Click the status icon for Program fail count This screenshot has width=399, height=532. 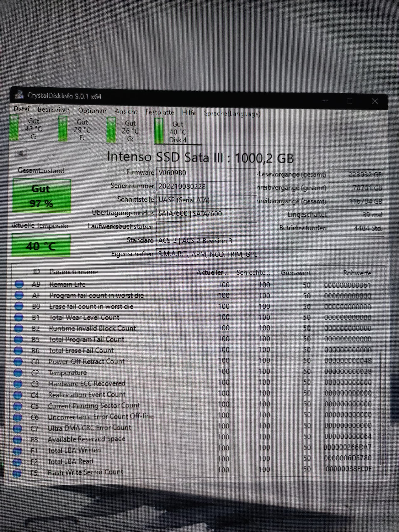click(19, 295)
